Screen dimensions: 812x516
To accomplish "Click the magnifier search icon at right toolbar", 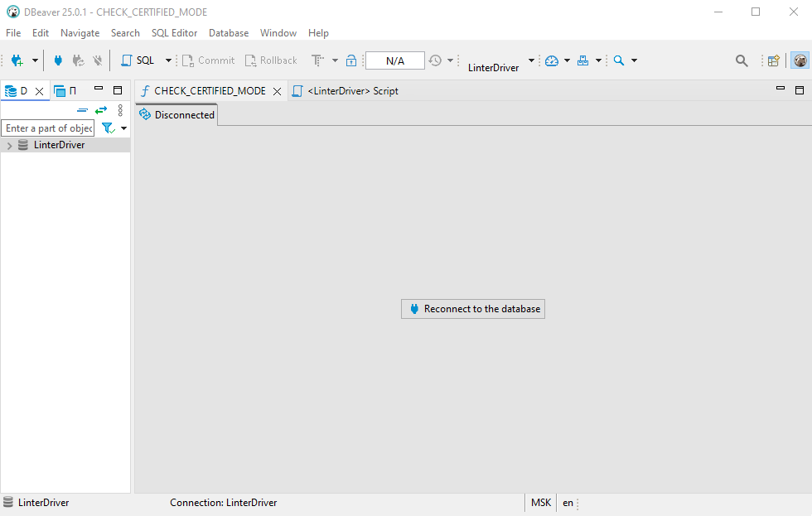I will pos(742,60).
